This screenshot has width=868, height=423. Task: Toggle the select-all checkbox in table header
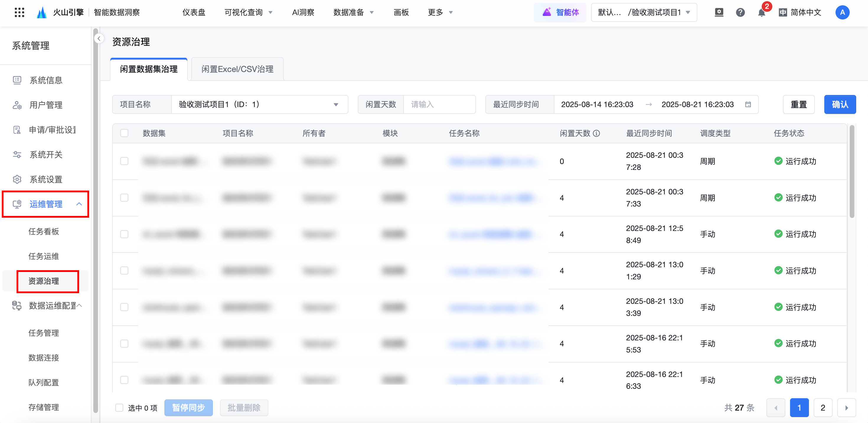[124, 133]
